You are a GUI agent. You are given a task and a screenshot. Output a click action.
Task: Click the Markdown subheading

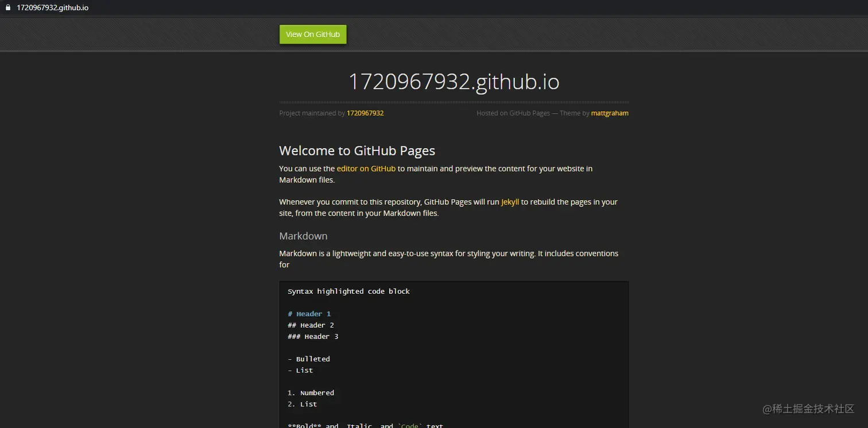(303, 236)
